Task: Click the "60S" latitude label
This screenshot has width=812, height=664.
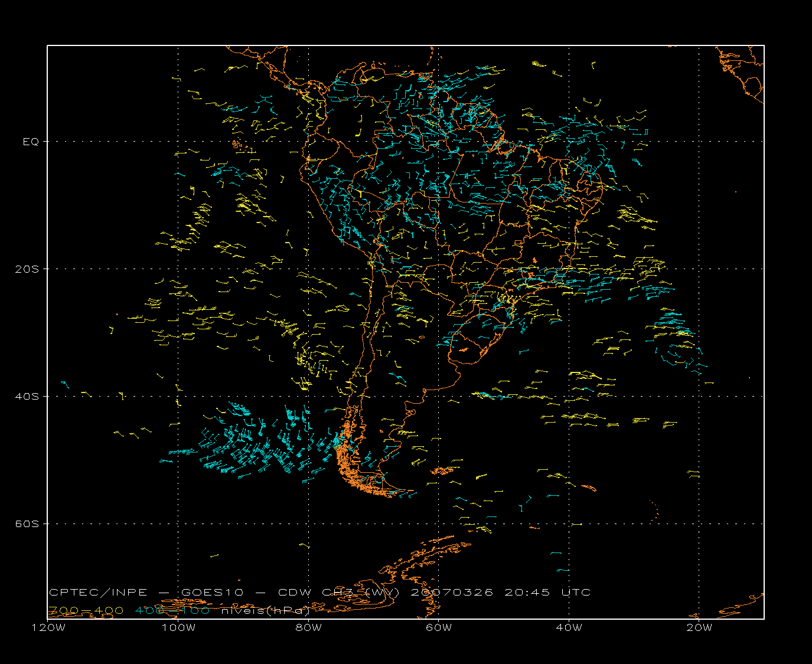Action: pyautogui.click(x=27, y=524)
